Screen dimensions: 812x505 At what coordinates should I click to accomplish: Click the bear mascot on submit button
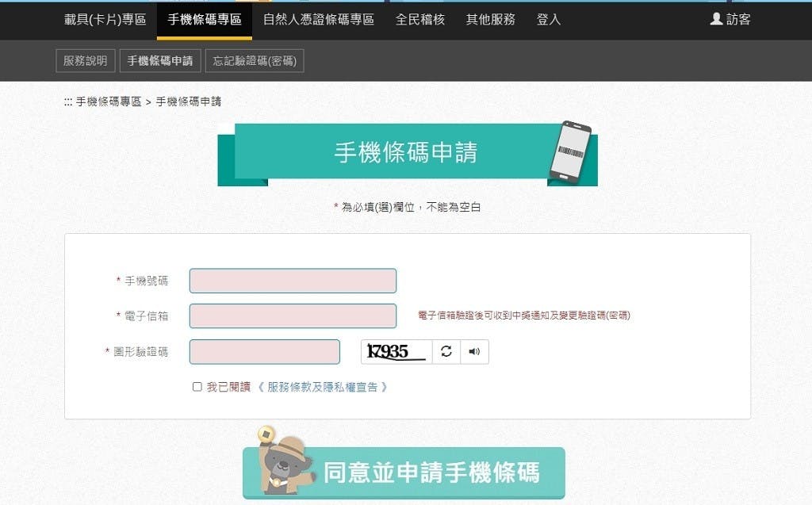coord(284,461)
